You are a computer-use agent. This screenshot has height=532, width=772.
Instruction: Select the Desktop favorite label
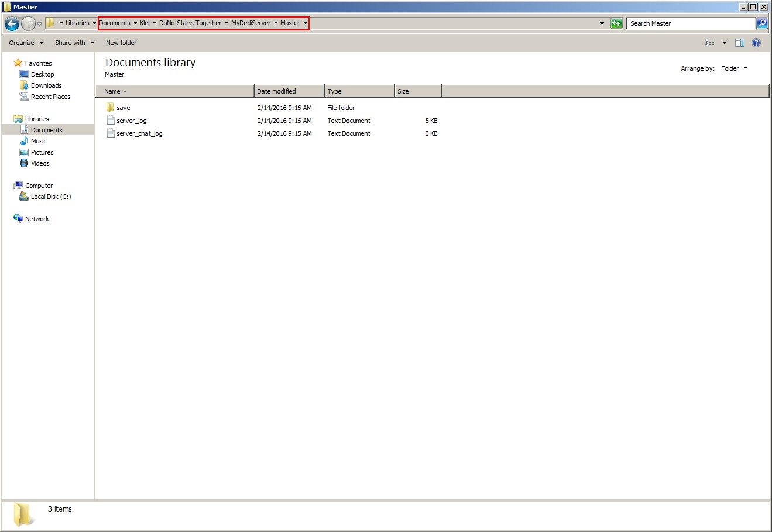[42, 74]
